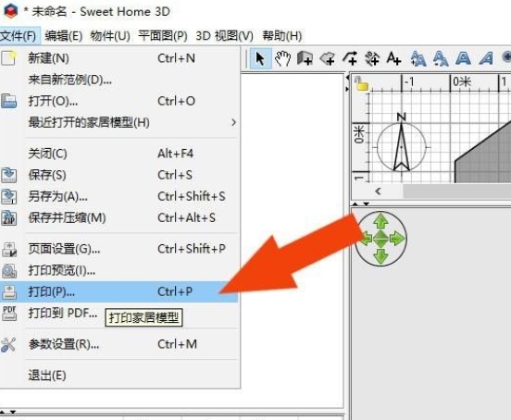Screen dimensions: 511x420
Task: Toggle italic text style icon
Action: tap(486, 58)
